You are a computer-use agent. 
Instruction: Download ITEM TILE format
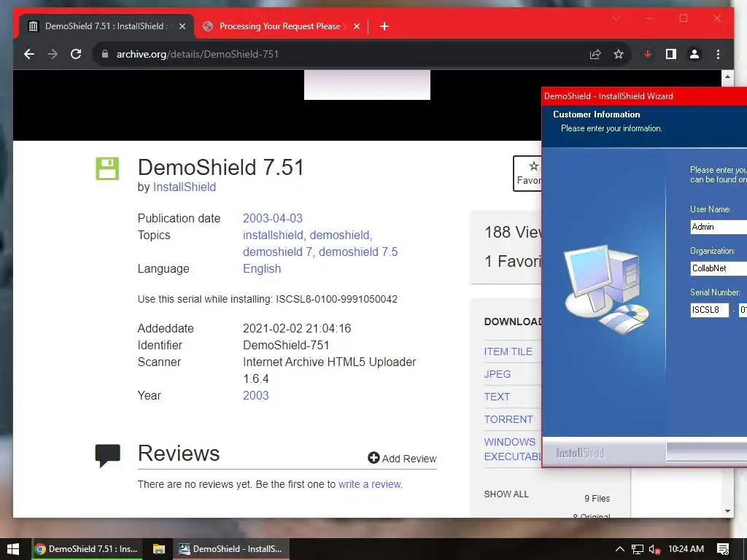(x=508, y=351)
